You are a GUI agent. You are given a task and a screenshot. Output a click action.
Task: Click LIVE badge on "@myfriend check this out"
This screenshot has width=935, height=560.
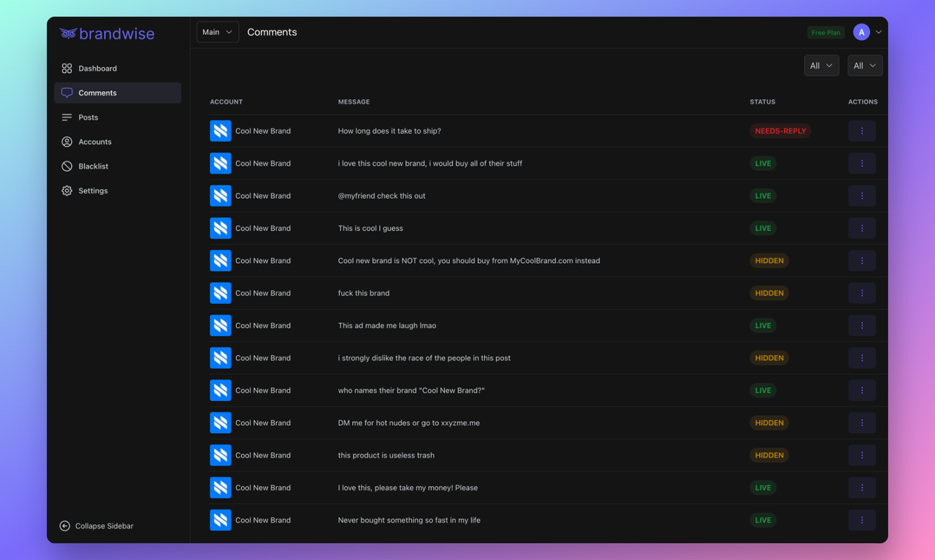click(763, 196)
